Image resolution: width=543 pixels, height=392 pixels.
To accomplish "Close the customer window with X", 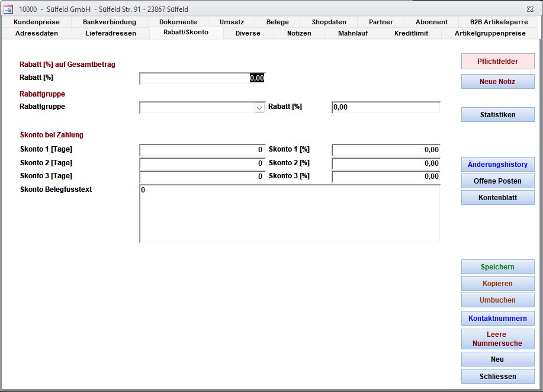I will (529, 9).
